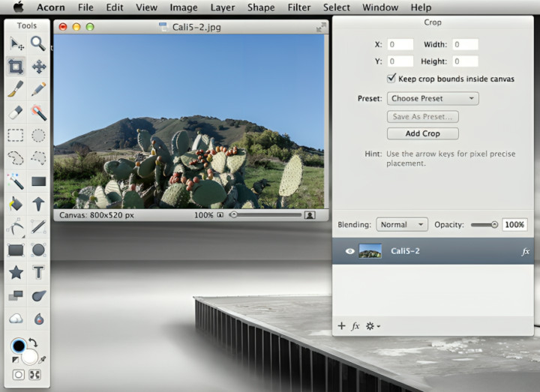Select the Move tool
This screenshot has height=392, width=540.
38,67
